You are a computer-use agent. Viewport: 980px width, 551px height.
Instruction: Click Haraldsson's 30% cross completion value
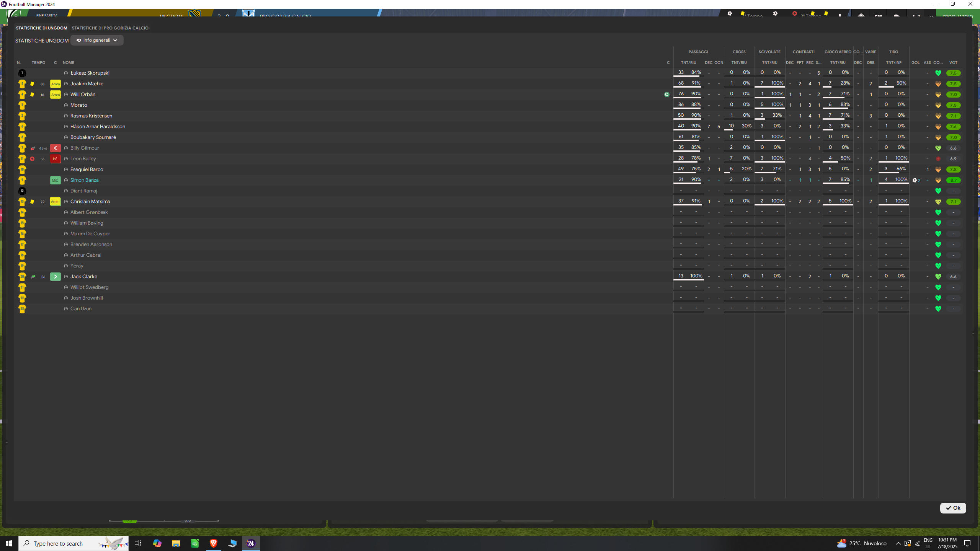tap(746, 126)
